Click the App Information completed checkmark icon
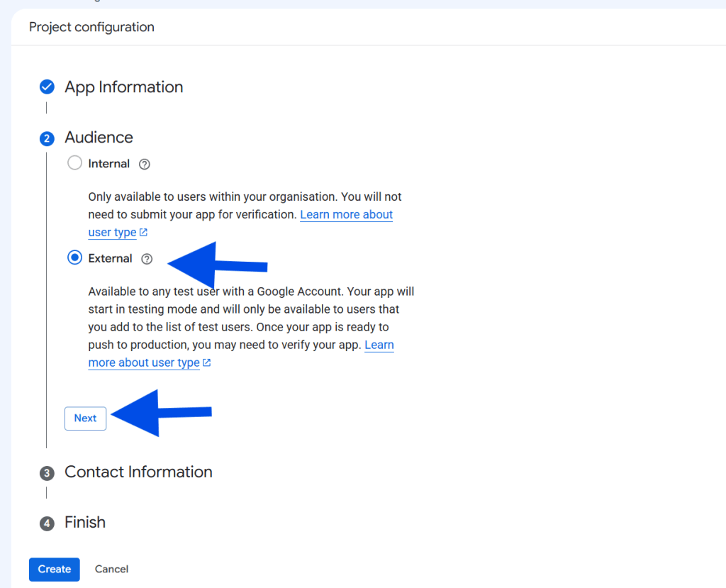Viewport: 726px width, 588px height. 47,87
